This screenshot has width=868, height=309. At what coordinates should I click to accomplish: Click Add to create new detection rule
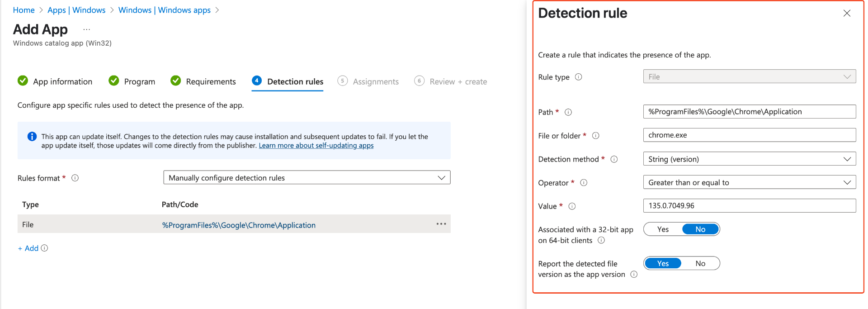tap(28, 248)
